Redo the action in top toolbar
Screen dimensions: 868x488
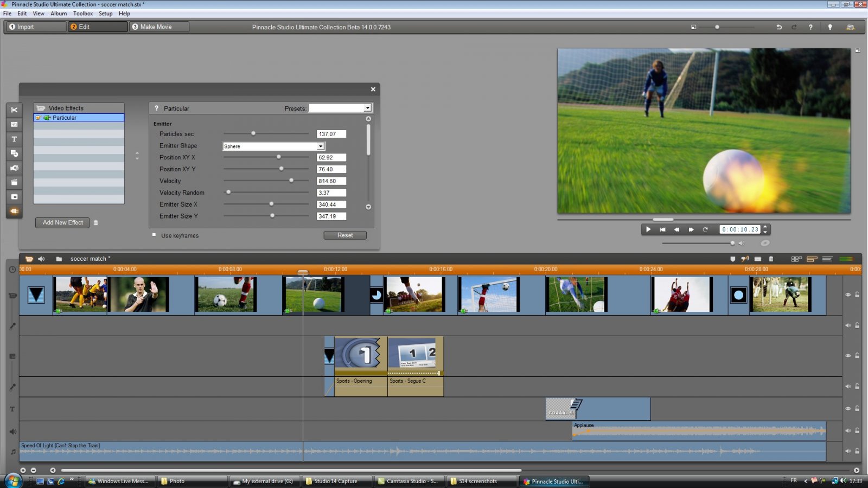pyautogui.click(x=794, y=27)
